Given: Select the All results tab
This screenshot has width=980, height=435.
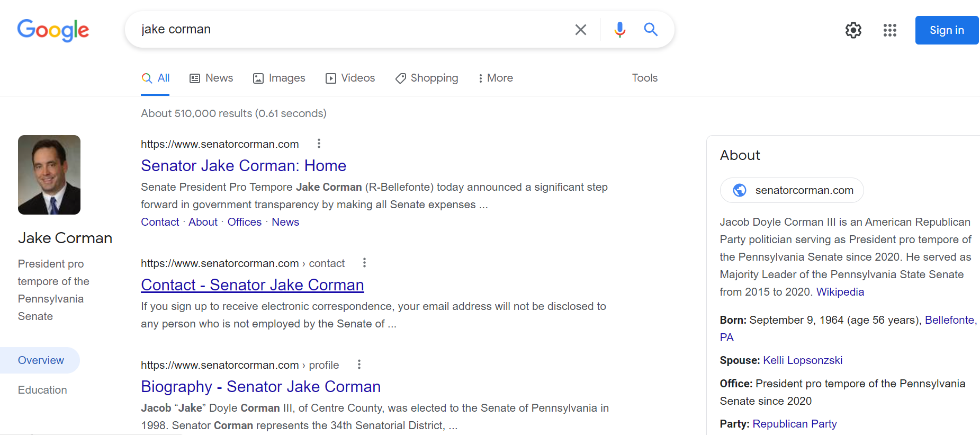Looking at the screenshot, I should 155,78.
